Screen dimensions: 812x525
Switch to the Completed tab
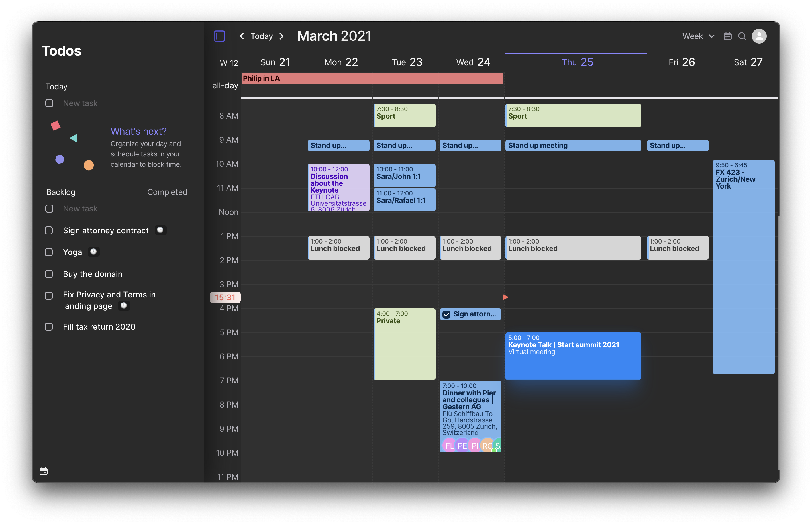167,192
